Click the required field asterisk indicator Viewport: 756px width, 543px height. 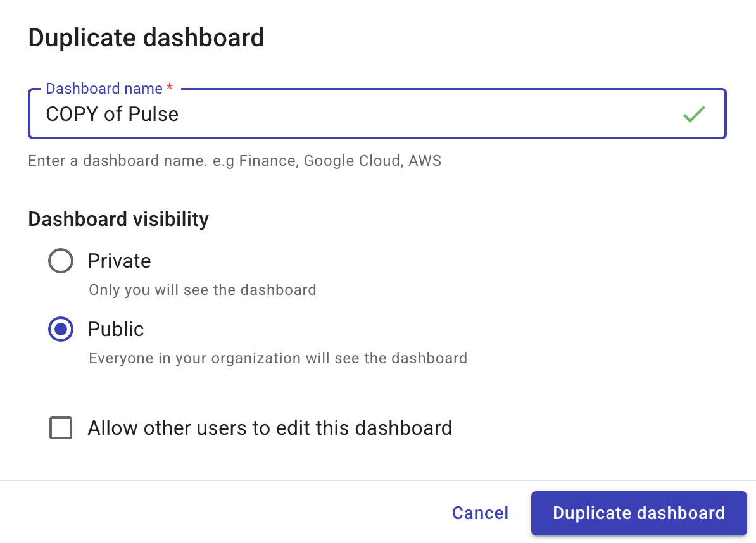[x=169, y=88]
